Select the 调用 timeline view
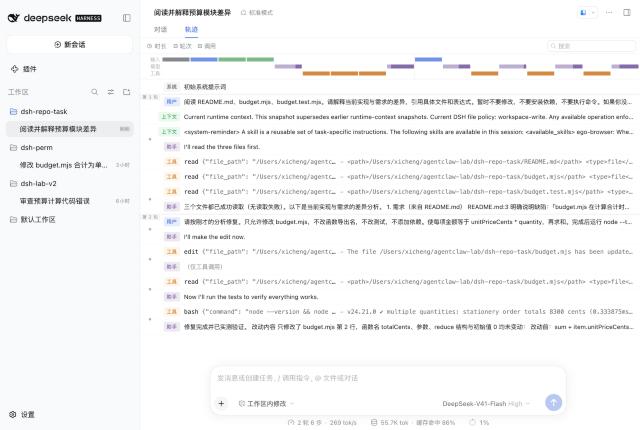Viewport: 640px width, 430px height. pyautogui.click(x=207, y=46)
